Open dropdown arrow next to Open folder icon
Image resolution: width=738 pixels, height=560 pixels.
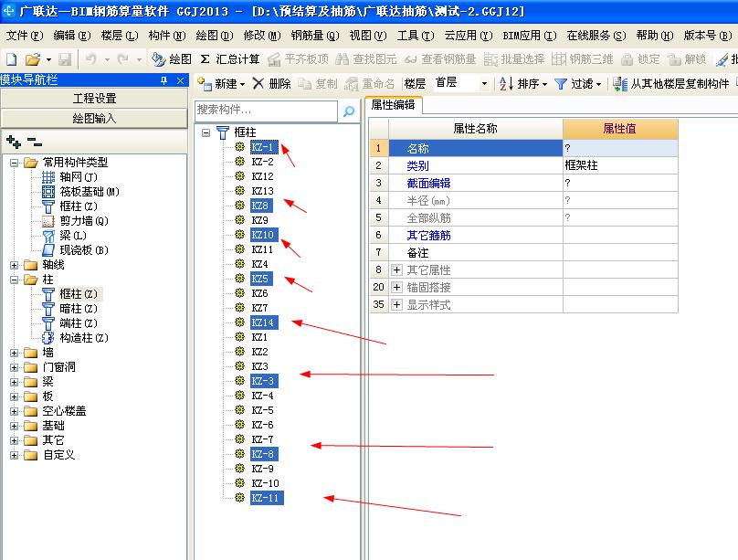click(x=48, y=59)
